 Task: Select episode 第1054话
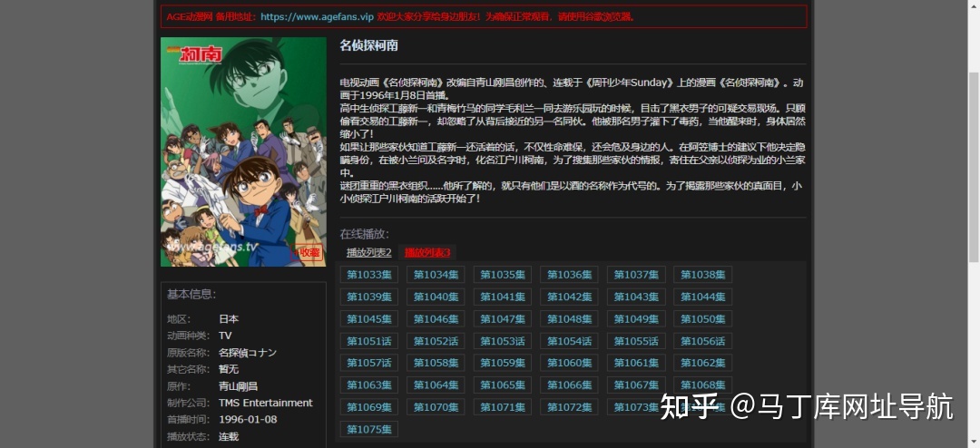[x=569, y=341]
